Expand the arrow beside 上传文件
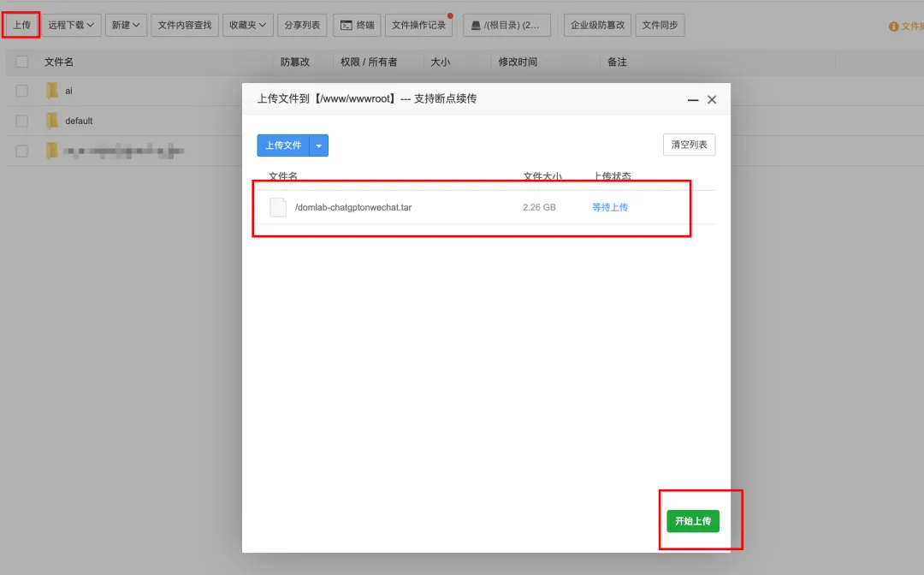 coord(319,145)
